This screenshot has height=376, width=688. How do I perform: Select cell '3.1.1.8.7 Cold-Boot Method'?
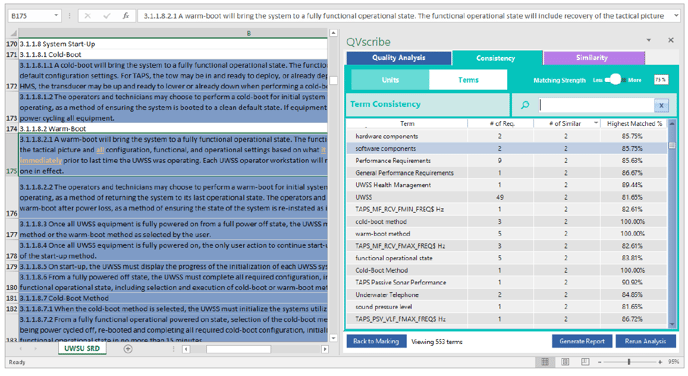(173, 298)
